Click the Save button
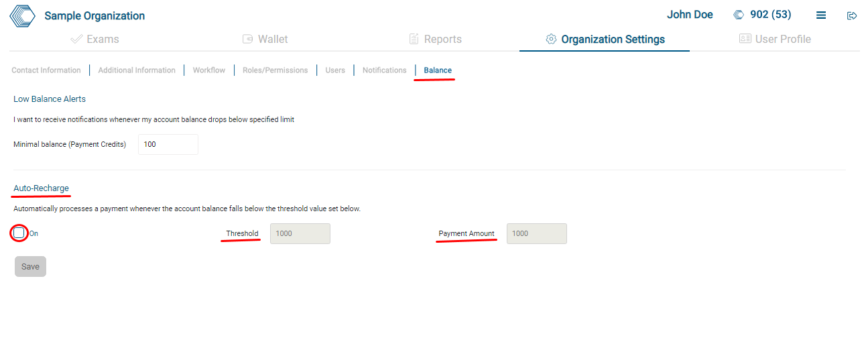The image size is (868, 354). [x=30, y=266]
